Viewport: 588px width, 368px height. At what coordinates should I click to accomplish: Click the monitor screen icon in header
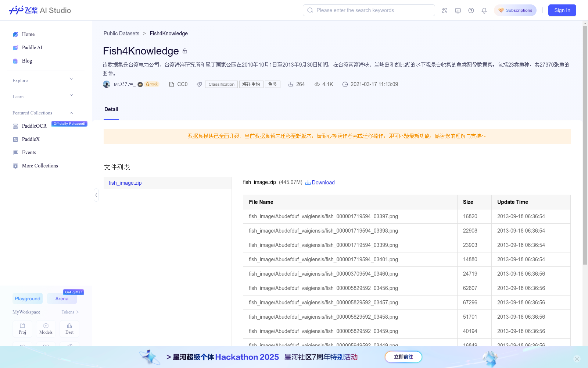tap(458, 10)
